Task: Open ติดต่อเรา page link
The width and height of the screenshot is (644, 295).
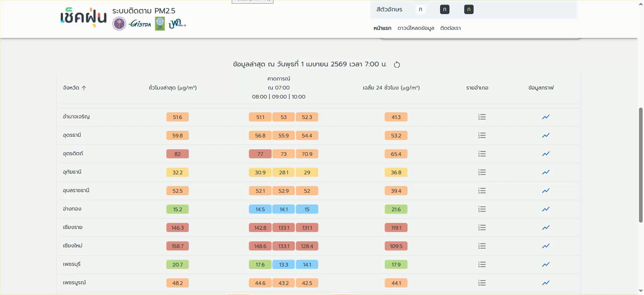Action: point(450,28)
